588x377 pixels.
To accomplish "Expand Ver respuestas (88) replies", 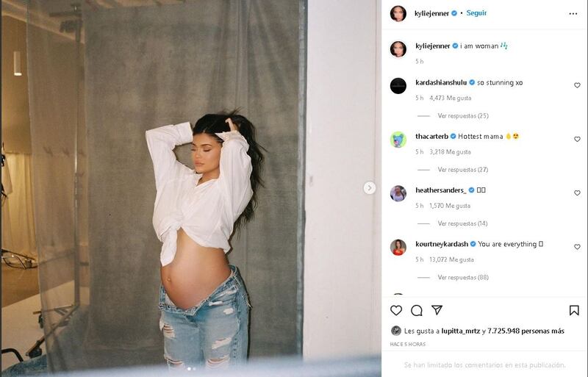I will click(463, 277).
